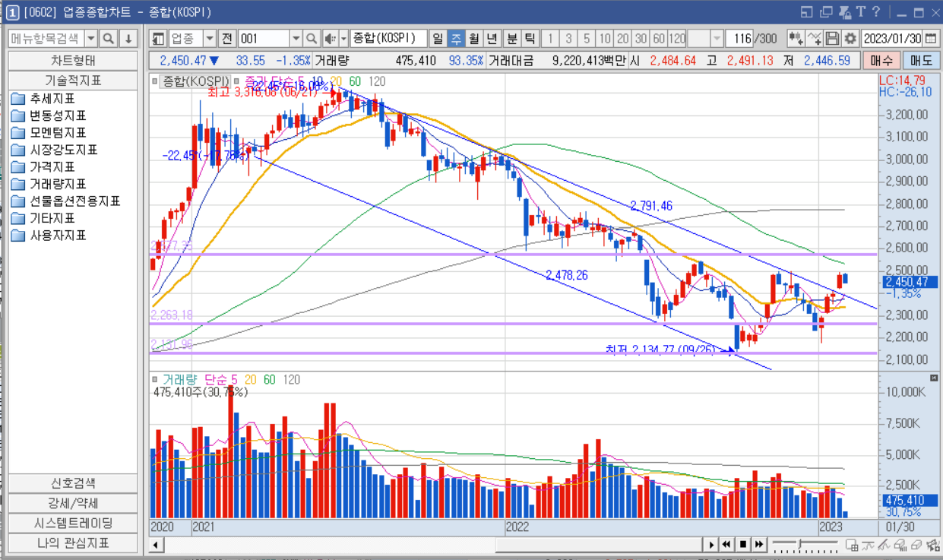Open chart settings gear icon
The height and width of the screenshot is (560, 943).
(850, 39)
